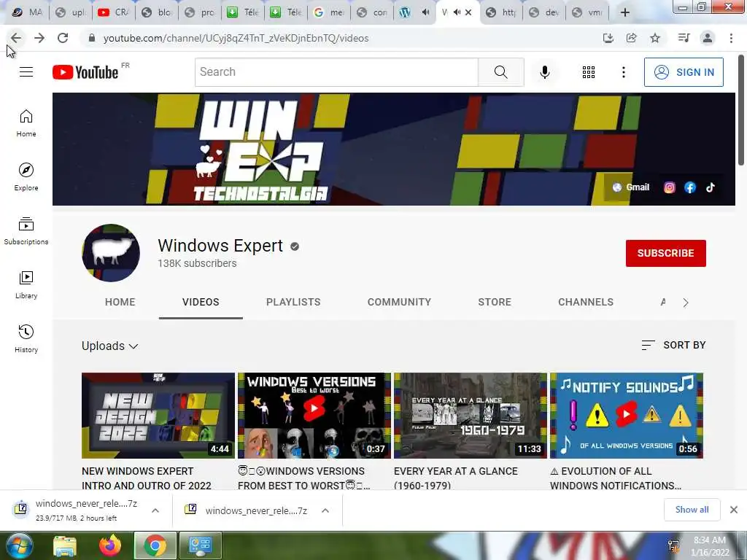
Task: Open the control panel taskbar icon
Action: coord(200,545)
